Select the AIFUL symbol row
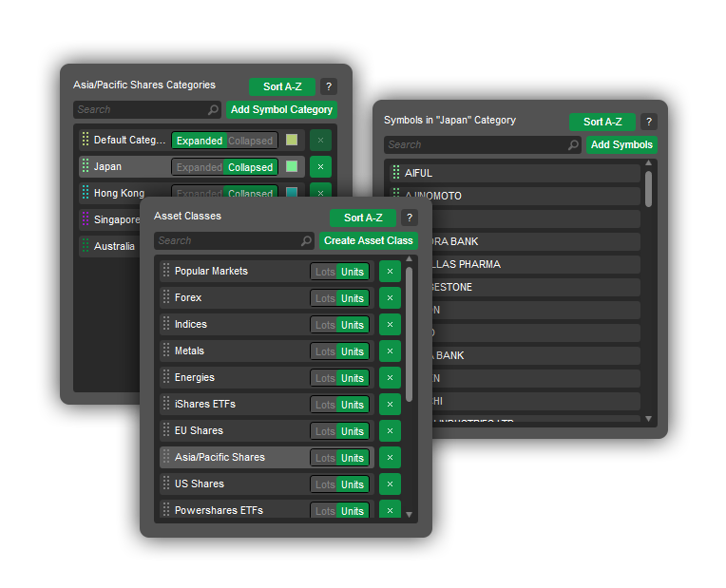The height and width of the screenshot is (588, 726). 515,173
